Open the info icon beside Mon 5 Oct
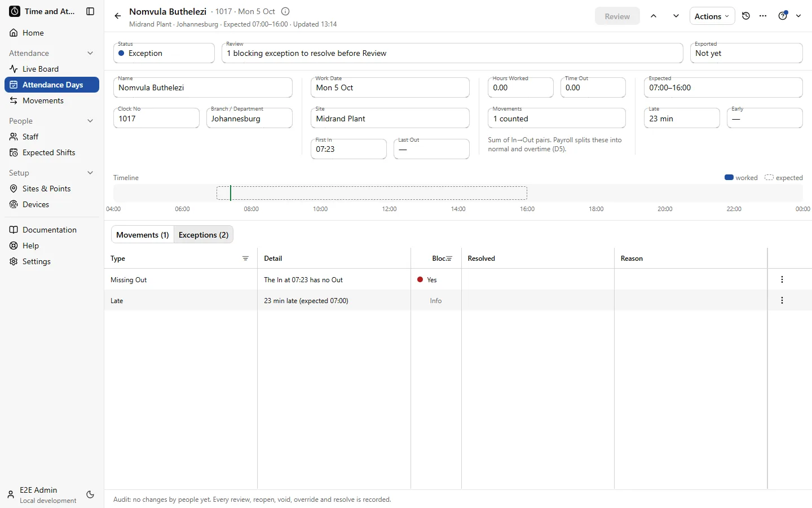Screen dimensions: 812x508 pyautogui.click(x=285, y=11)
